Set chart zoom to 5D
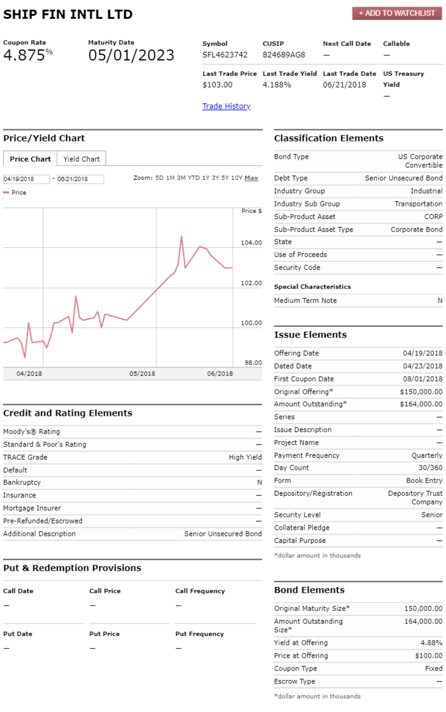The image size is (446, 712). click(x=159, y=178)
